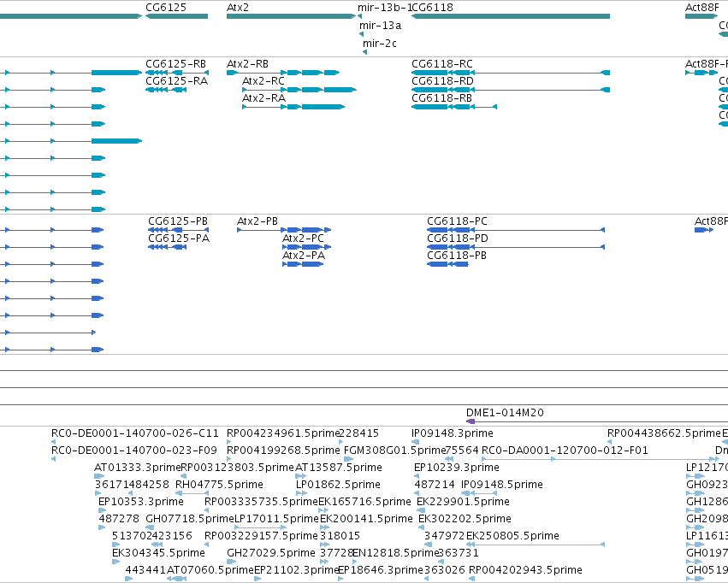Click RP004234961.5prime label
Viewport: 728px width, 583px height.
point(283,433)
